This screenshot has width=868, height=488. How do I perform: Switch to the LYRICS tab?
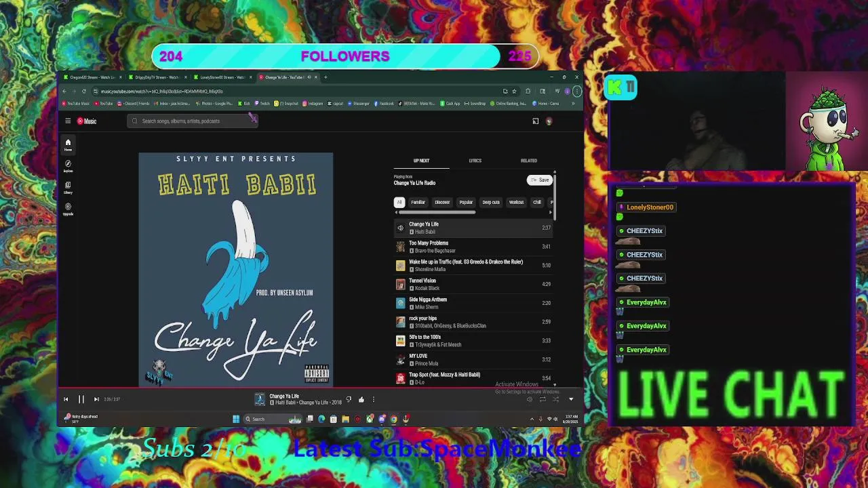(475, 161)
